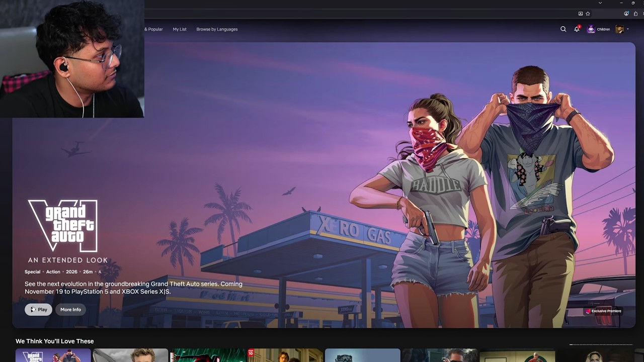Go to My List
The width and height of the screenshot is (644, 362).
coord(180,29)
